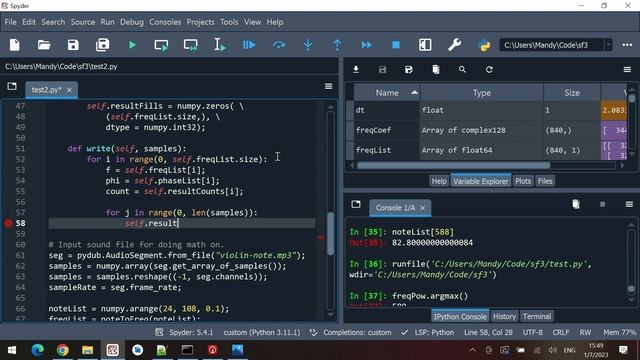Close the test2.py editor tab
The height and width of the screenshot is (360, 640).
(69, 90)
